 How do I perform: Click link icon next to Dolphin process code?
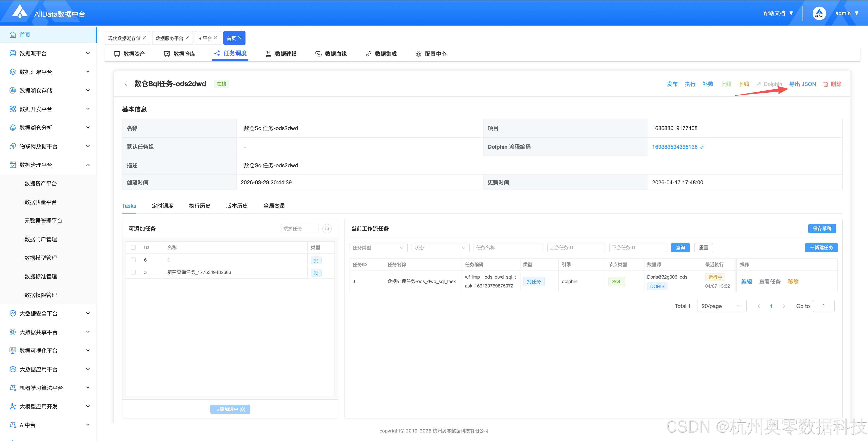coord(702,147)
